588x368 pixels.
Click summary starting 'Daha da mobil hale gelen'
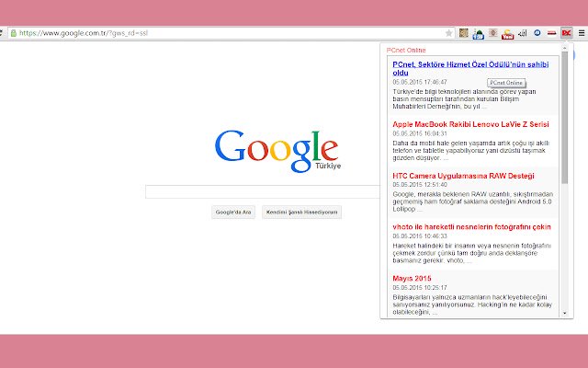point(471,151)
